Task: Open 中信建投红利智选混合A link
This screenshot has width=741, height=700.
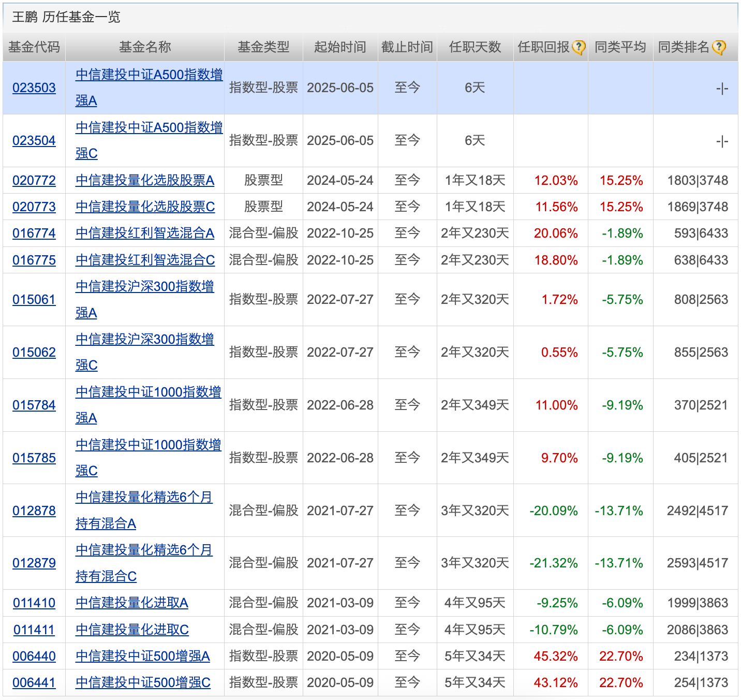Action: click(145, 233)
